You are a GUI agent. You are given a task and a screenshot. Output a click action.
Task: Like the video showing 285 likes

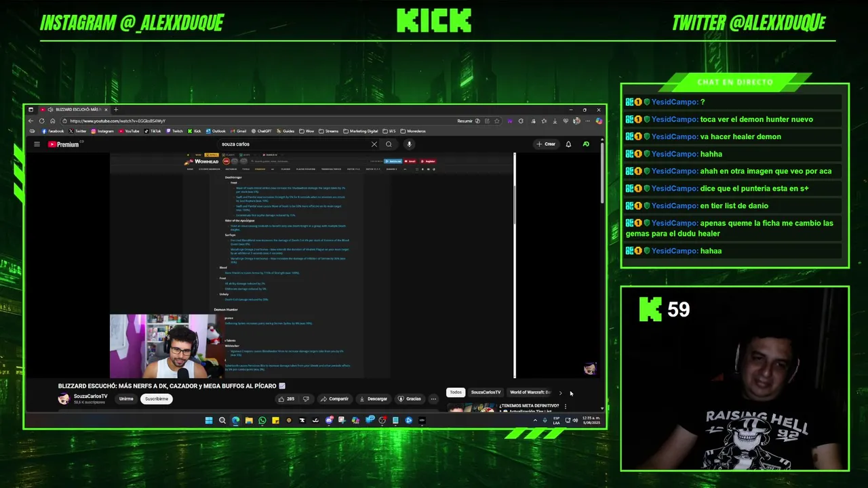285,399
